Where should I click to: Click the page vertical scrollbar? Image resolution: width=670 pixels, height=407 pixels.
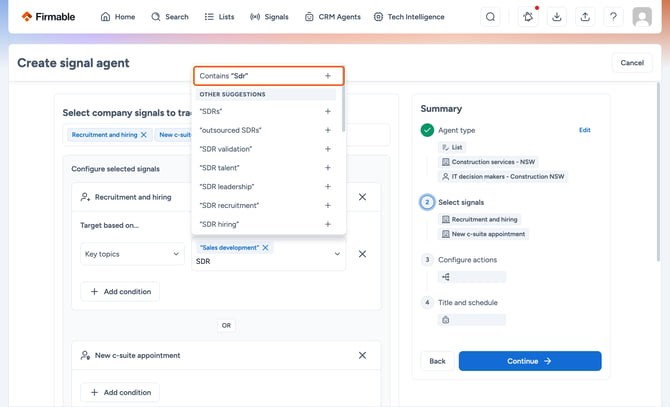[x=658, y=171]
